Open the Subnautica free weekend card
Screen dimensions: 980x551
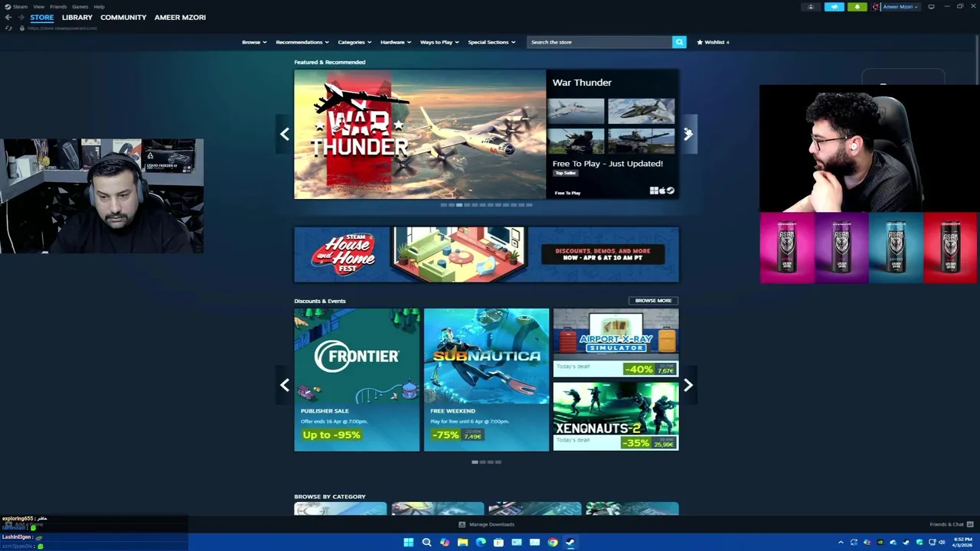[486, 380]
